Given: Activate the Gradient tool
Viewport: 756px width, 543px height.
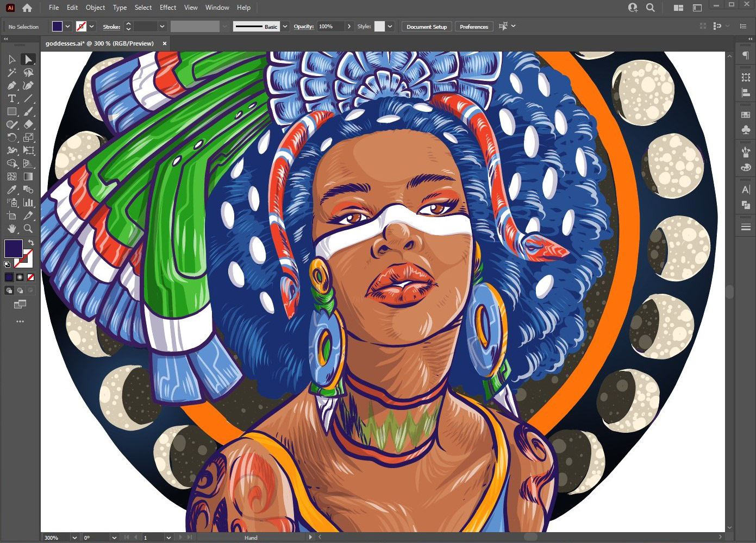Looking at the screenshot, I should pos(28,176).
